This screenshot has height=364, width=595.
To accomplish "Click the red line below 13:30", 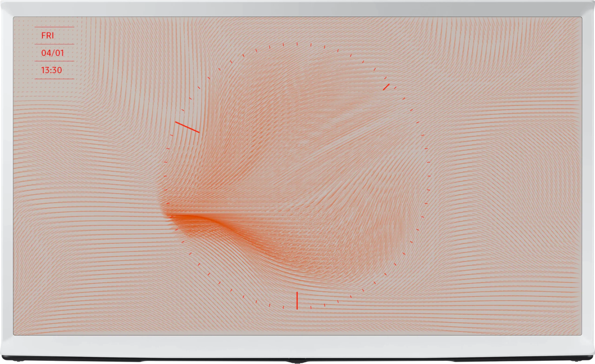I will tap(54, 79).
